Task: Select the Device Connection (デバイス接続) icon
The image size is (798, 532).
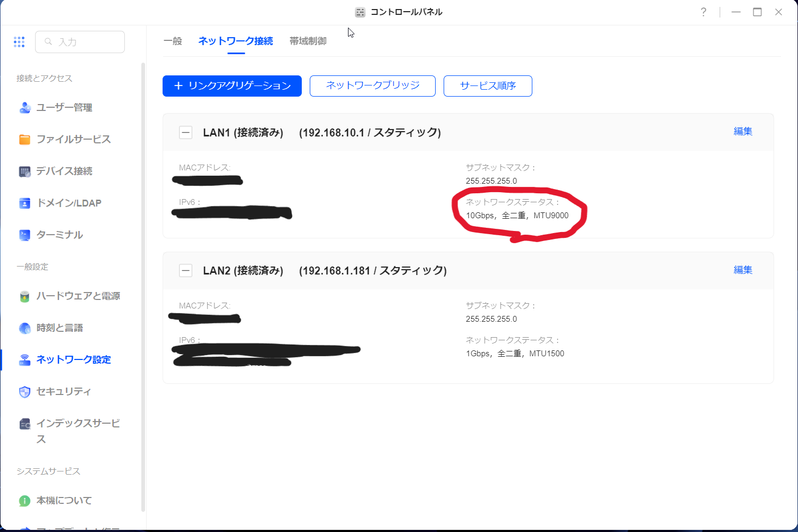Action: [x=25, y=171]
